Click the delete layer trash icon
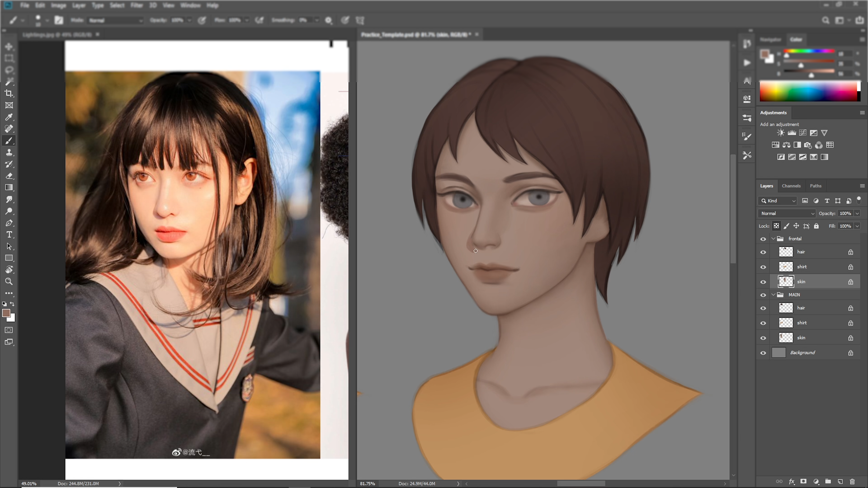Viewport: 868px width, 488px height. [x=852, y=482]
